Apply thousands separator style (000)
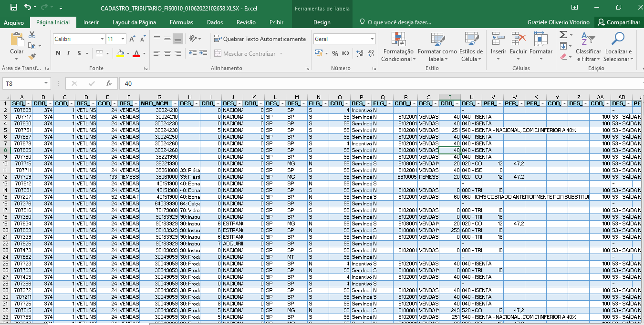 click(345, 53)
